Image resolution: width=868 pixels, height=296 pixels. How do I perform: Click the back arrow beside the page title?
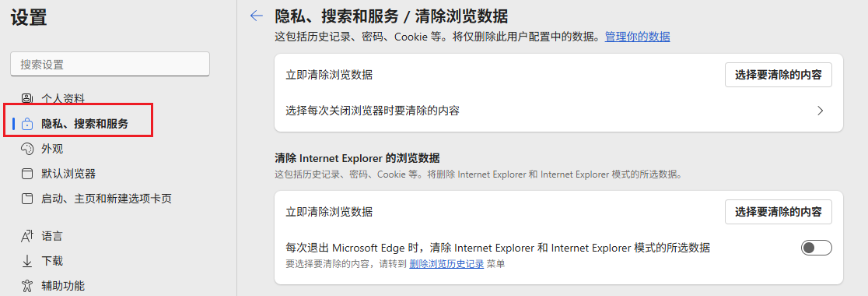pyautogui.click(x=257, y=16)
